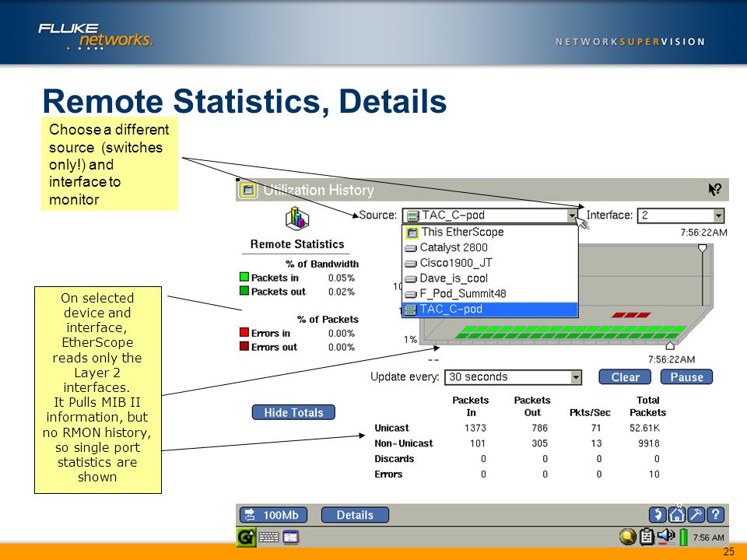
Task: Open the green start menu icon
Action: tap(246, 537)
